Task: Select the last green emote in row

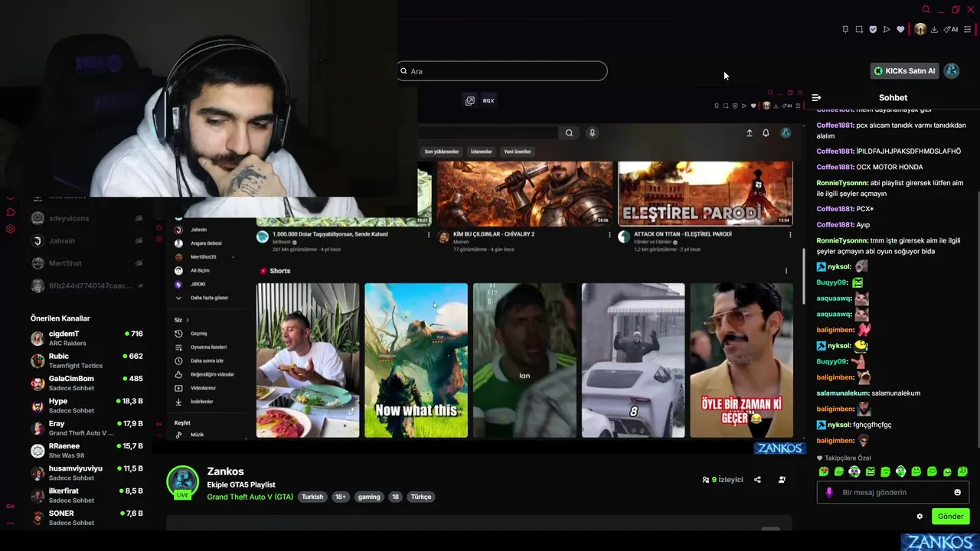Action: tap(962, 471)
